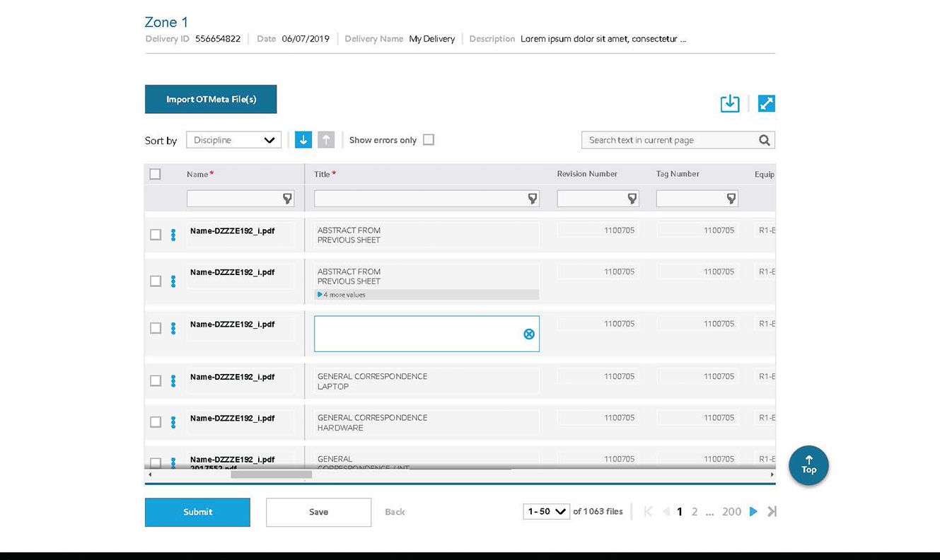Click the search magnifier icon
940x560 pixels.
pyautogui.click(x=763, y=139)
